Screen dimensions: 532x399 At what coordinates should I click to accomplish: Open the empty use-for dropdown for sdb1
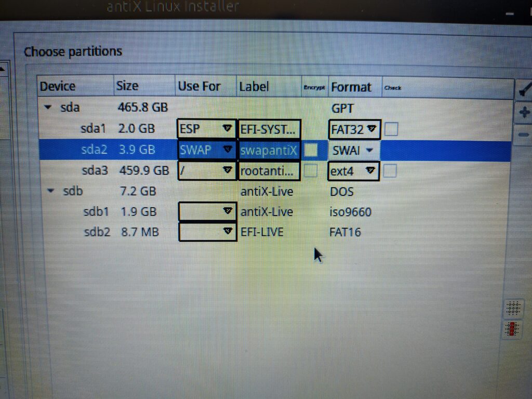click(x=228, y=211)
